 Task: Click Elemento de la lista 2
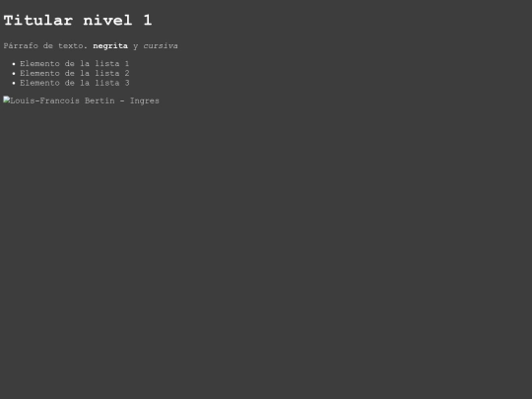75,73
